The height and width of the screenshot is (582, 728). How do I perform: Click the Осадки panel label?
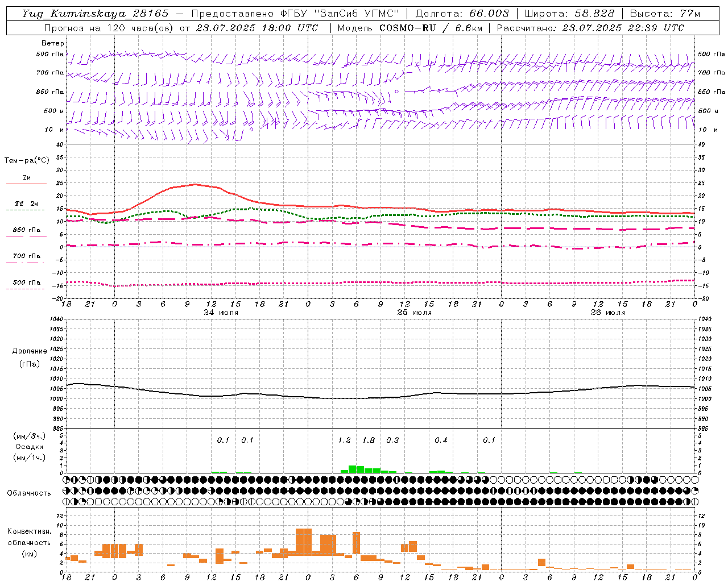click(30, 447)
